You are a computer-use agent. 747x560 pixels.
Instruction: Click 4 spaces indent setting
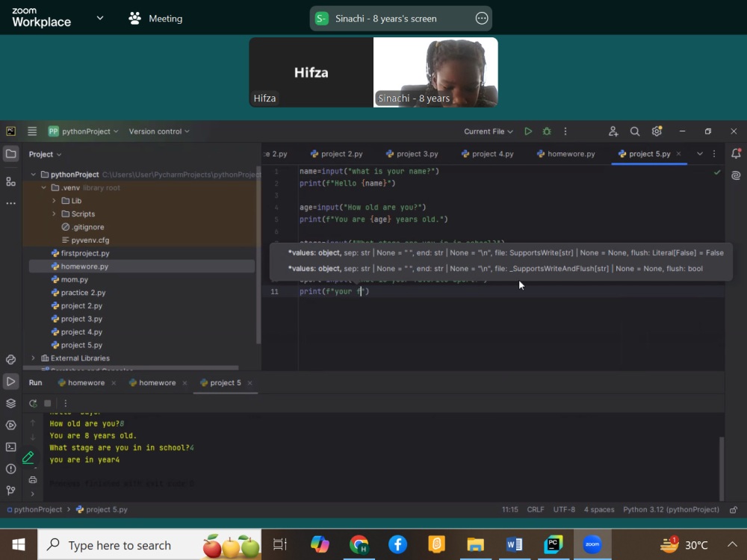599,509
